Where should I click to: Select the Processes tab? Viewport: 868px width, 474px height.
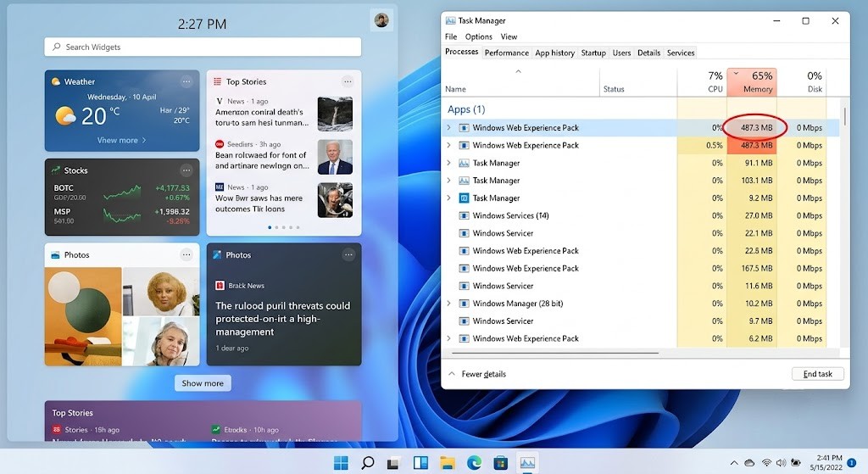click(462, 52)
